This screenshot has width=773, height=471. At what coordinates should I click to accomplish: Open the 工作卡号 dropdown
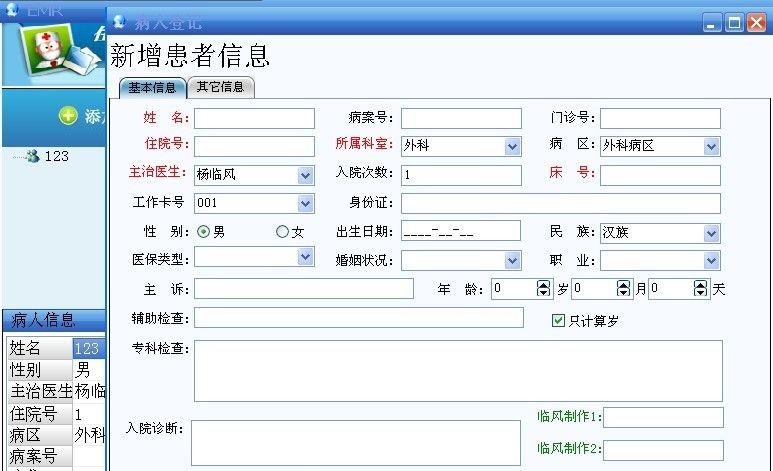[x=306, y=203]
